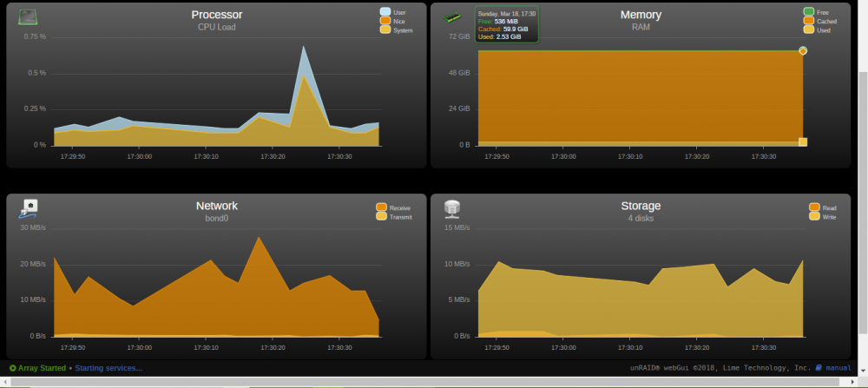This screenshot has width=868, height=388.
Task: Click the Used square marker on Memory chart
Action: pyautogui.click(x=803, y=142)
